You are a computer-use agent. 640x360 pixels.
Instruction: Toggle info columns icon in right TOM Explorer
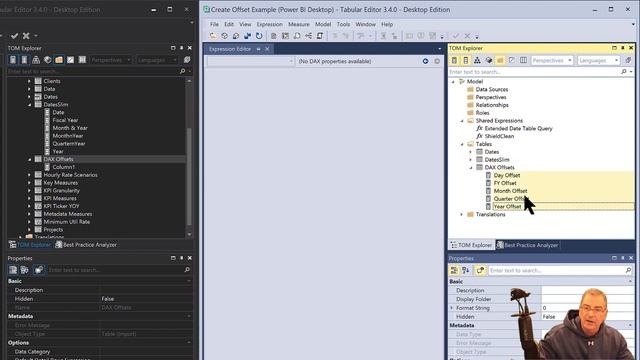pyautogui.click(x=523, y=60)
